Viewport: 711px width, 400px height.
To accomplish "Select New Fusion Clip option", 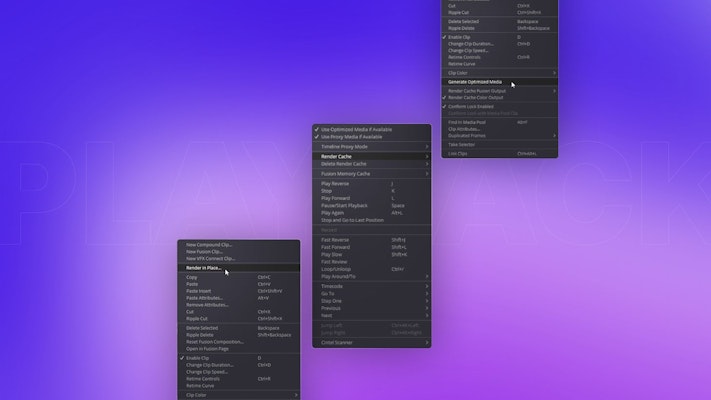I will (x=203, y=251).
